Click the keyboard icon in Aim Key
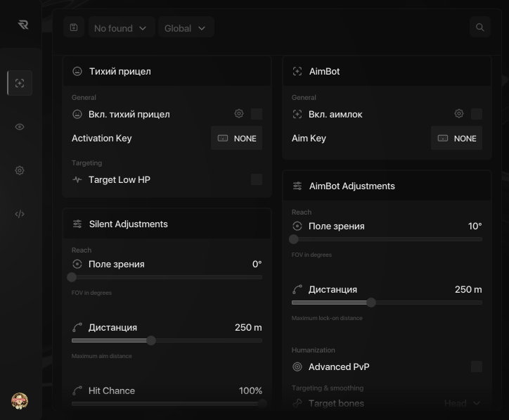Screen dimensions: 509x420 coord(443,139)
